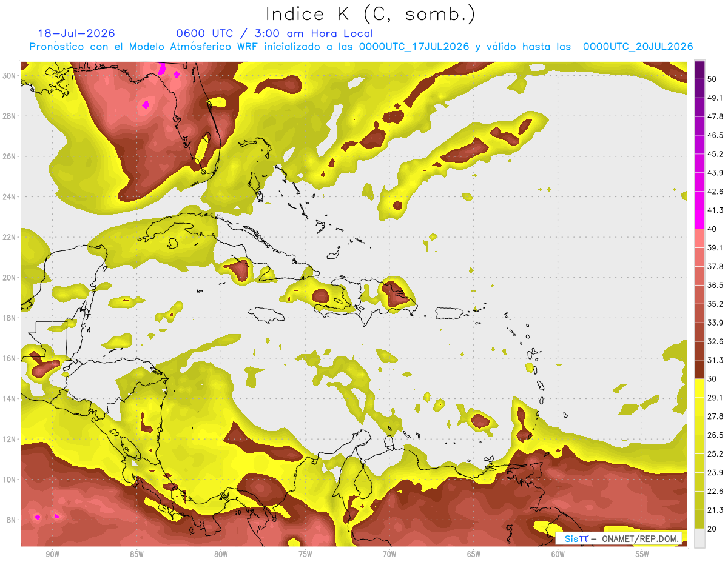
Task: Pick the colorbar value 46.5
Action: coord(716,135)
